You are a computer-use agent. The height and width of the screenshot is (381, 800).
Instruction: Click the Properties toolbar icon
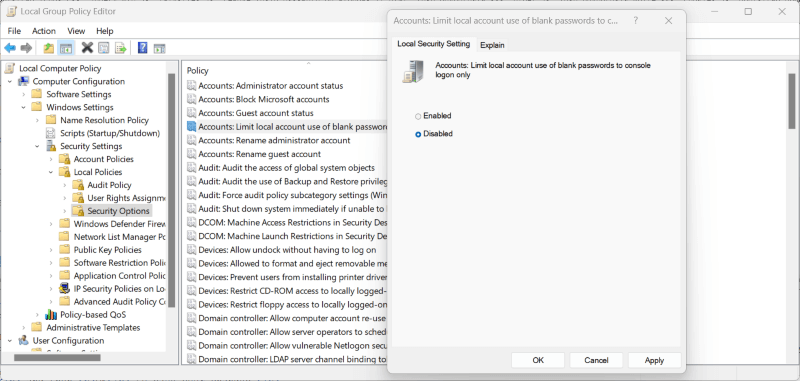pos(104,48)
